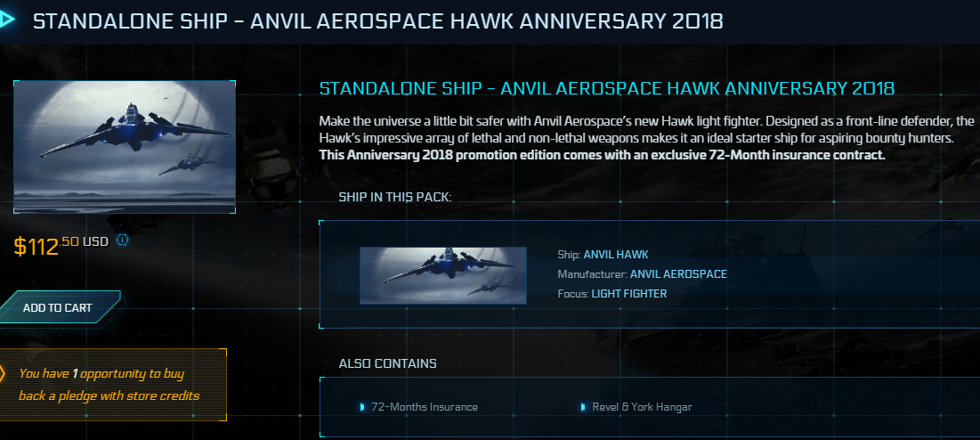The width and height of the screenshot is (980, 440).
Task: Open the buy back a pledge notice
Action: click(109, 384)
